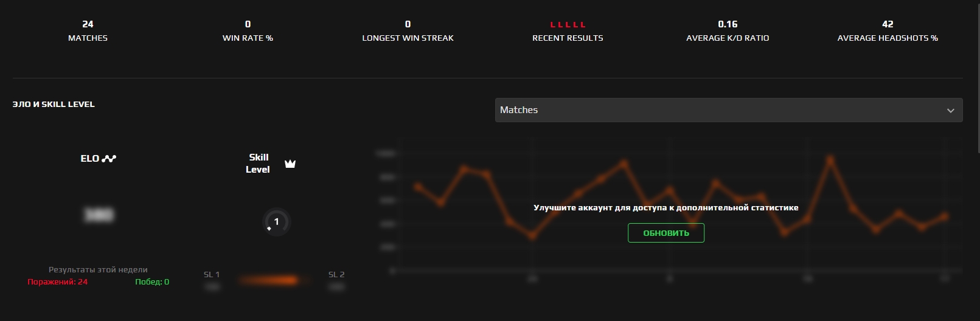Click the Longest Win Streak statistic
Image resolution: width=980 pixels, height=321 pixels.
tap(408, 30)
